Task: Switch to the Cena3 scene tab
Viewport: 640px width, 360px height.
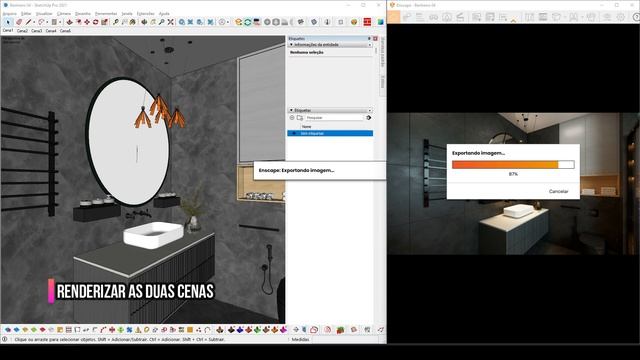Action: click(37, 31)
